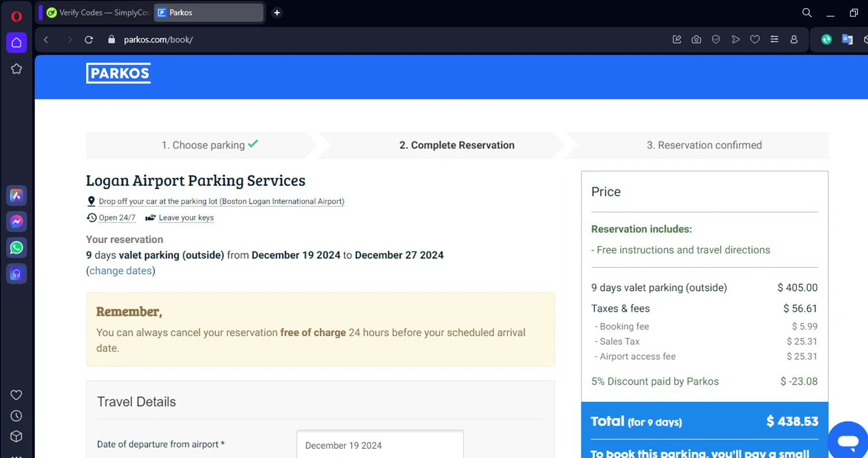Bookmark page with toolbar heart icon

point(755,39)
